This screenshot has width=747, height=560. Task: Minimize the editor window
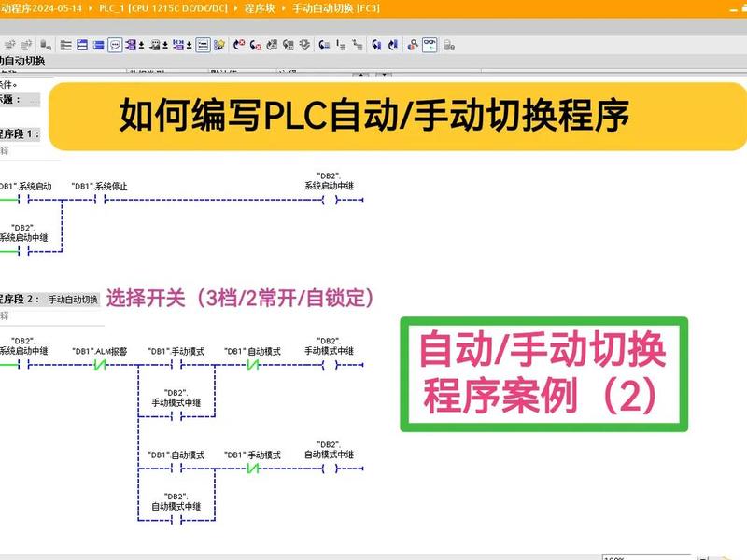coord(734,9)
